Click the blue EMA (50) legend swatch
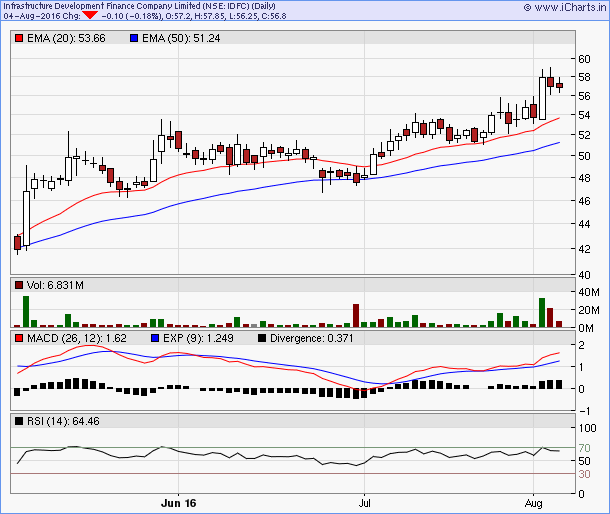 click(134, 38)
